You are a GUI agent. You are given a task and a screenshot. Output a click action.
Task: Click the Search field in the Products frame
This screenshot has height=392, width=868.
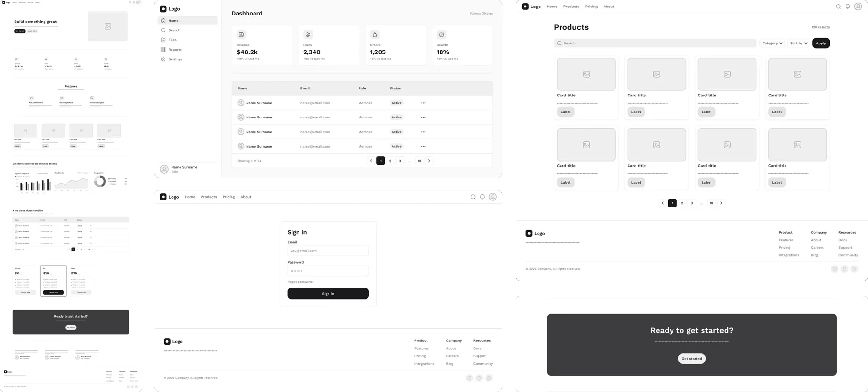point(655,43)
